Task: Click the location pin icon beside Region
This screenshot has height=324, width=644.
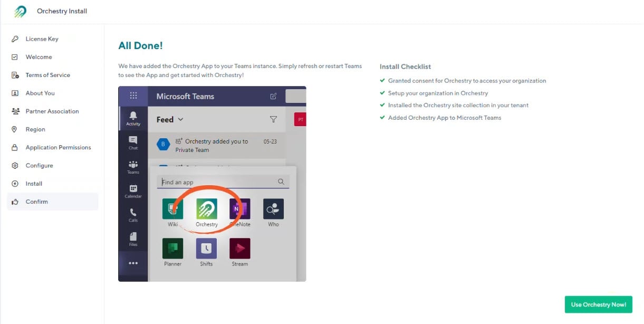Action: 15,129
